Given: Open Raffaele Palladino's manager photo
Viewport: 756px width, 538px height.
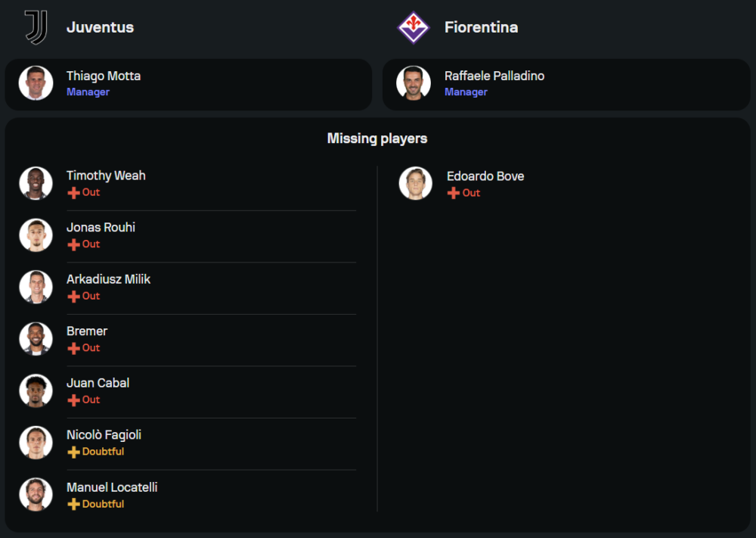Looking at the screenshot, I should (x=414, y=83).
